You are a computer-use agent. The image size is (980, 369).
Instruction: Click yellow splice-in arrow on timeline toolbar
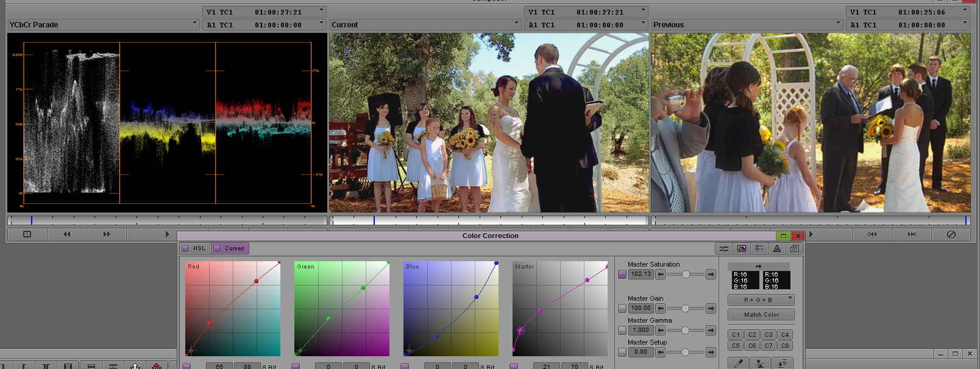click(x=135, y=366)
